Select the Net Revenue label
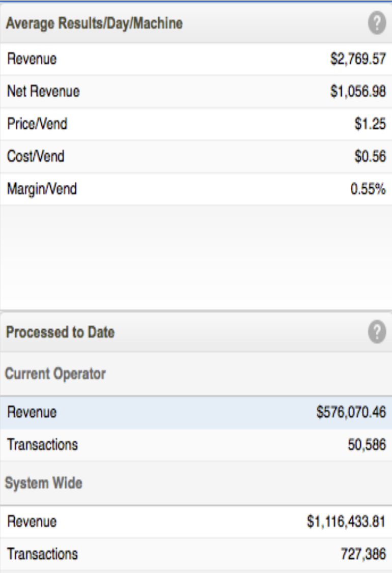Viewport: 392px width, 573px height. (43, 92)
